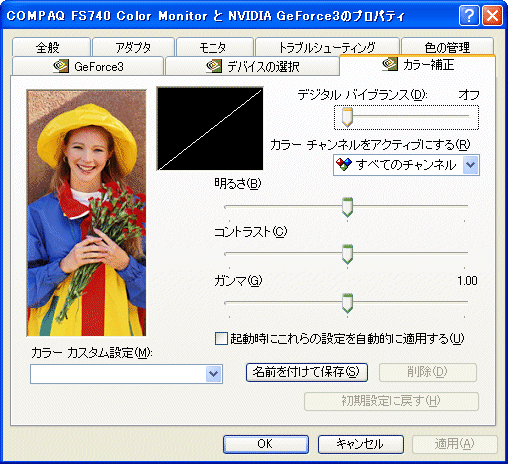Click the NVIDIA icon on the デバイスの選択 tab
Screen dimensions: 508x464
click(x=214, y=66)
